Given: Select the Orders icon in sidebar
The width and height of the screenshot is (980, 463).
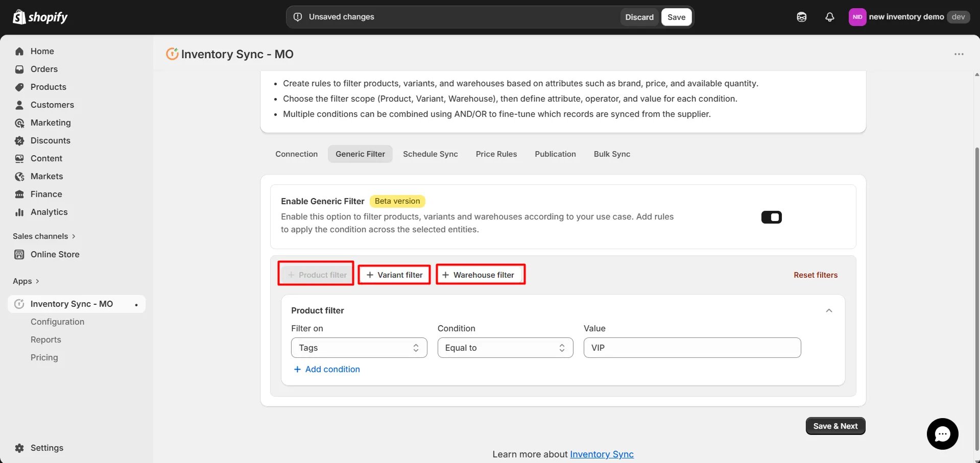Looking at the screenshot, I should [19, 69].
